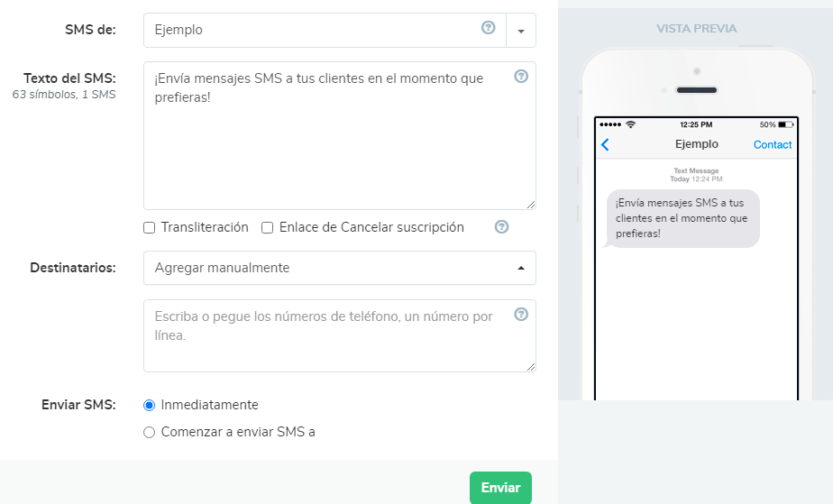Image resolution: width=833 pixels, height=504 pixels.
Task: Click the Destinatarios label
Action: tap(73, 268)
